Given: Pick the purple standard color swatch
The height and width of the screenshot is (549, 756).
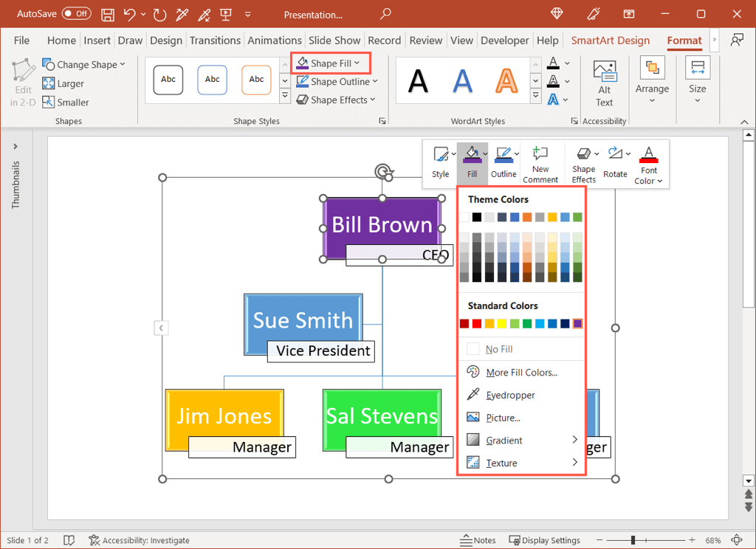Looking at the screenshot, I should tap(577, 324).
